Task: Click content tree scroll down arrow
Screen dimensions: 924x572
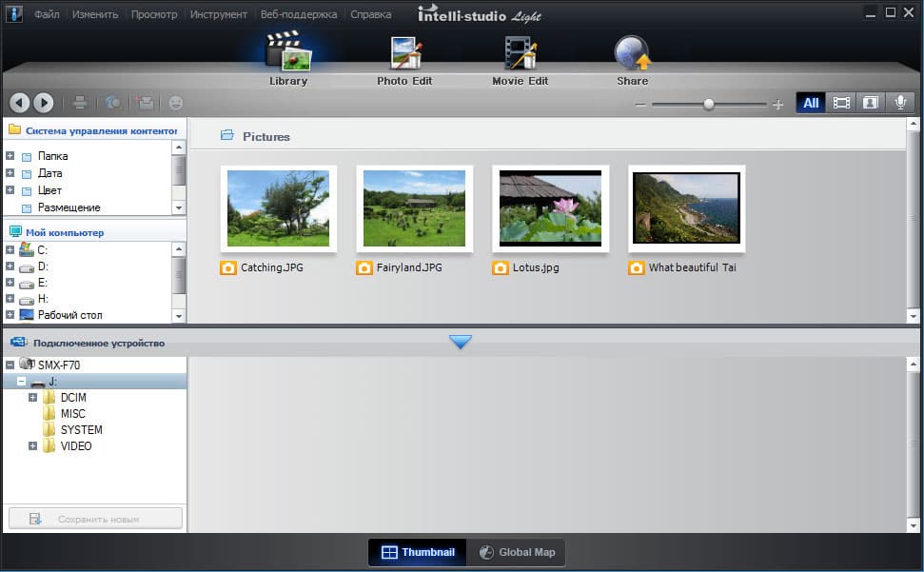Action: pyautogui.click(x=179, y=207)
